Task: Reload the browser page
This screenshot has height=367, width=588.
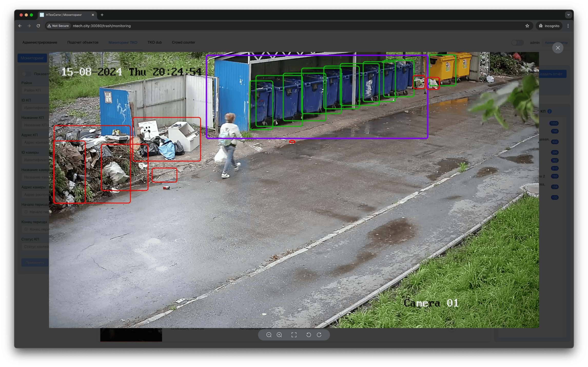Action: pyautogui.click(x=38, y=26)
